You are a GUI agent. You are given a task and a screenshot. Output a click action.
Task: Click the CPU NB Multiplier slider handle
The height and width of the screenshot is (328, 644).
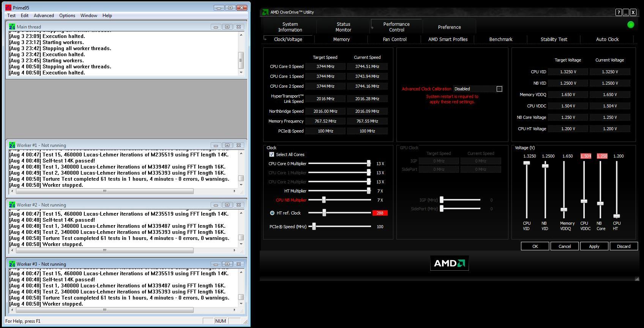(x=324, y=200)
